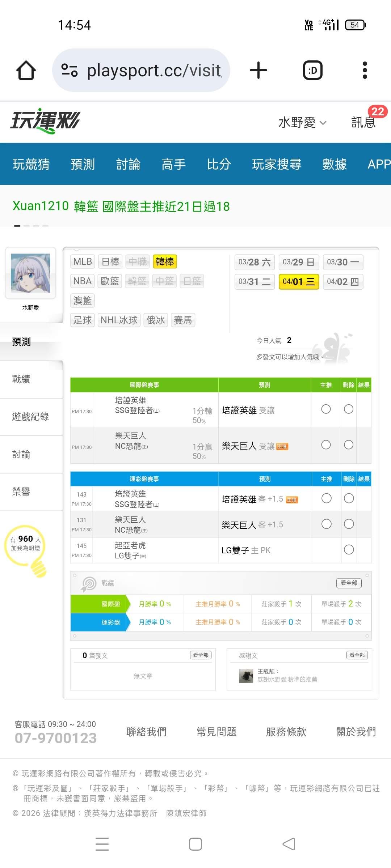This screenshot has height=868, width=391.
Task: Select 主推 radio for 培證英雄 客+1.5
Action: tap(326, 498)
